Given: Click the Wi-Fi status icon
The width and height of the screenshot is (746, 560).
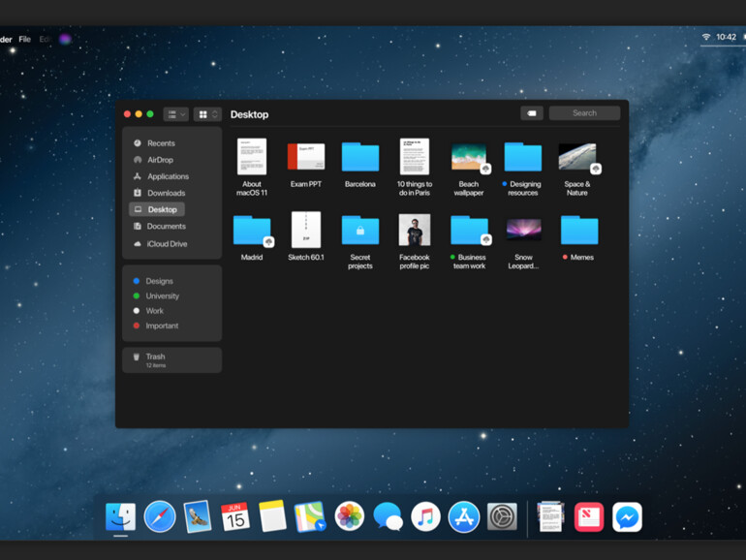Looking at the screenshot, I should [705, 37].
